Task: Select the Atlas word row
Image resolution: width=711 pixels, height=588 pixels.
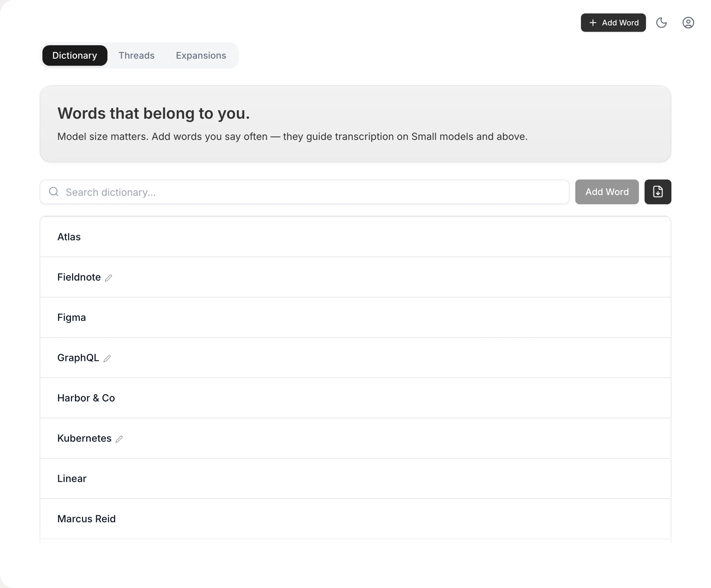Action: [355, 237]
